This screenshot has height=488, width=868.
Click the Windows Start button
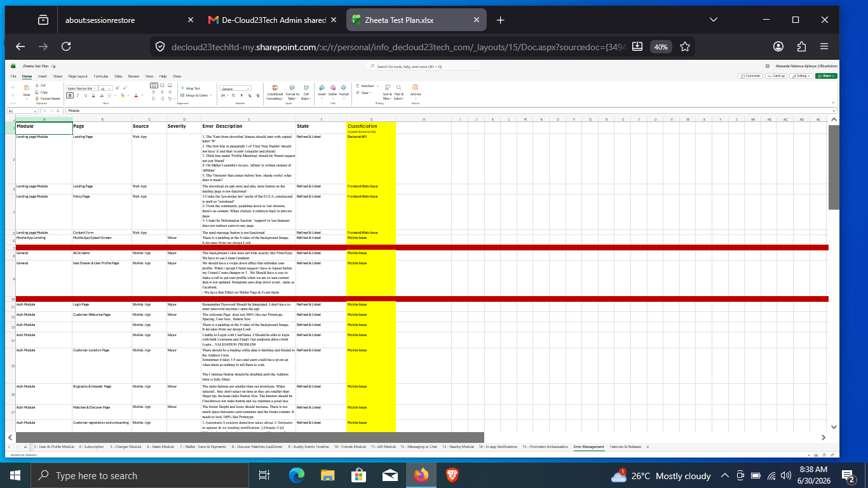(15, 475)
